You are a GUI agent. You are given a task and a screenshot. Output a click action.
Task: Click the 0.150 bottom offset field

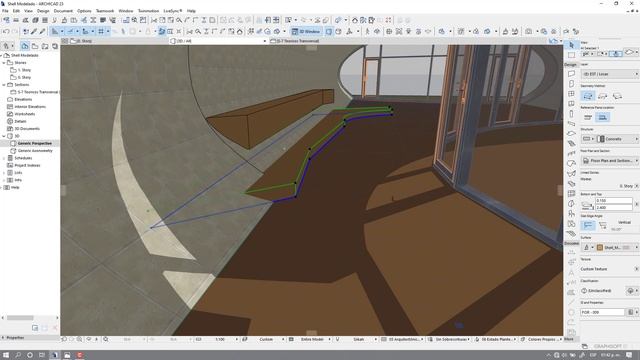tap(613, 201)
